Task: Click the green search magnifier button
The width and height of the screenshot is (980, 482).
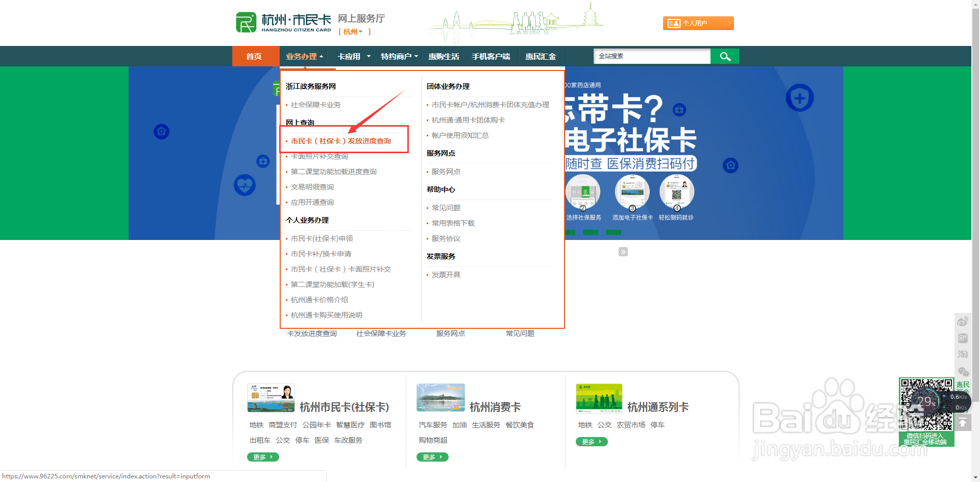Action: coord(725,56)
